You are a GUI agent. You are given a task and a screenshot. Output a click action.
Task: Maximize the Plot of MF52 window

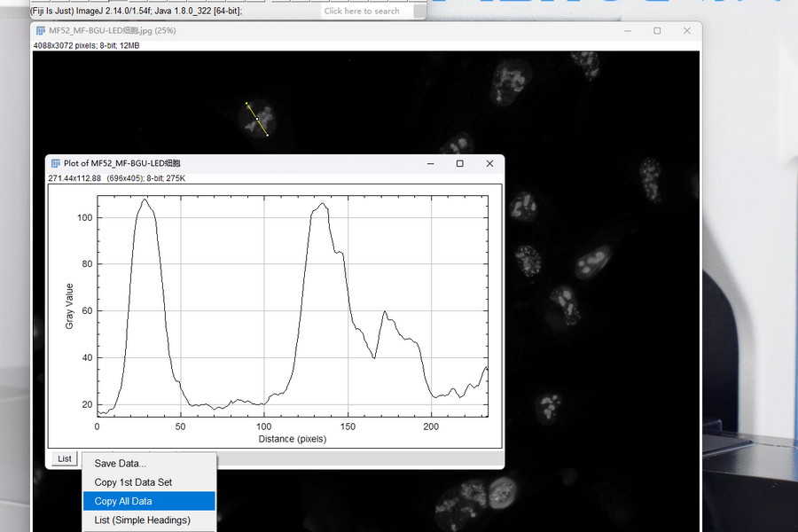point(459,163)
